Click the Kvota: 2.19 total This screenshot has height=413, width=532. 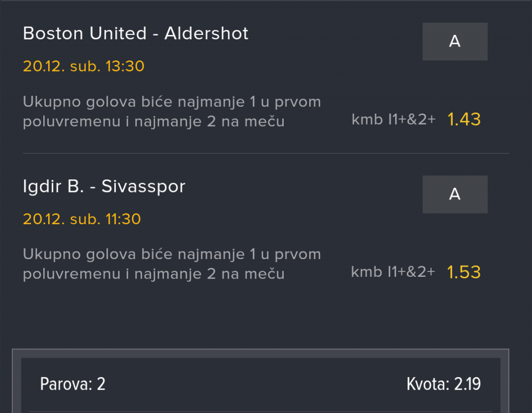[443, 384]
